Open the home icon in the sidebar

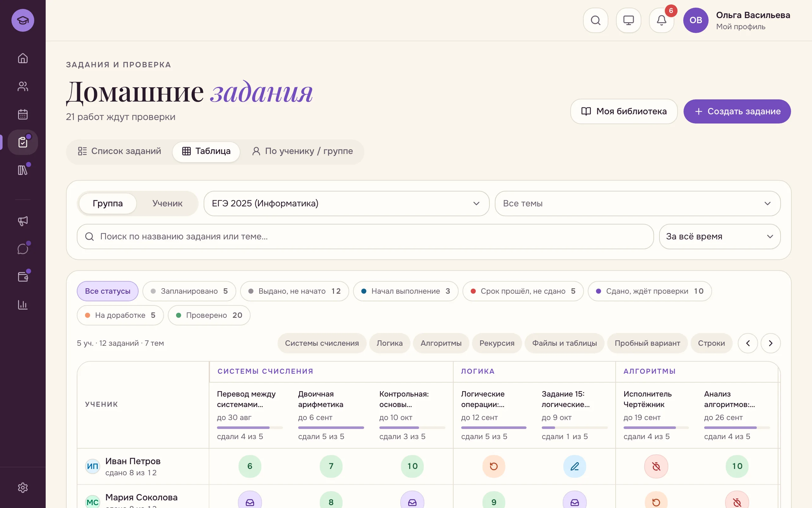coord(23,58)
